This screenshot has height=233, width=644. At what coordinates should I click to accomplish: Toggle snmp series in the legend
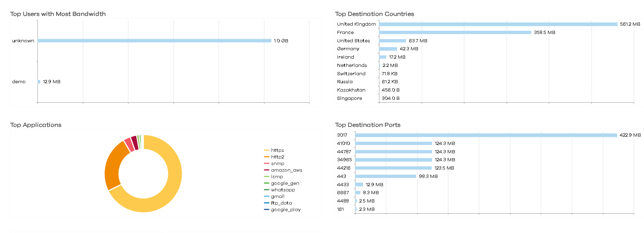[x=277, y=163]
